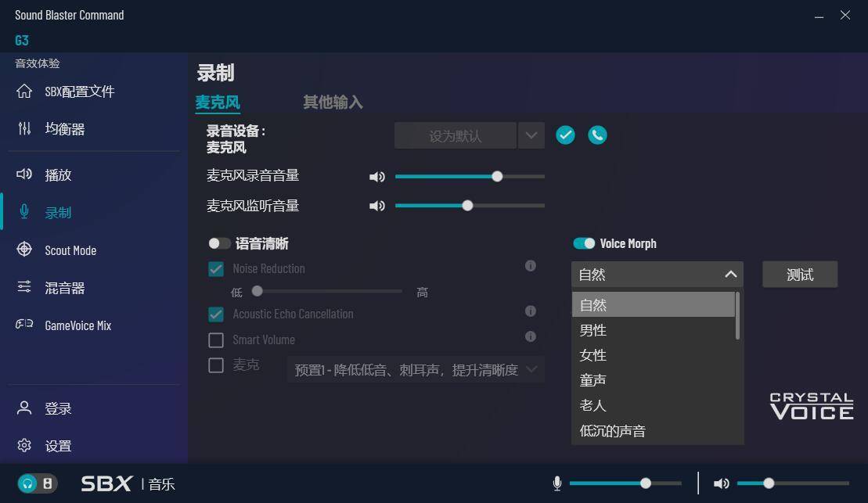Image resolution: width=868 pixels, height=503 pixels.
Task: Set default device checkmark icon
Action: pos(565,135)
